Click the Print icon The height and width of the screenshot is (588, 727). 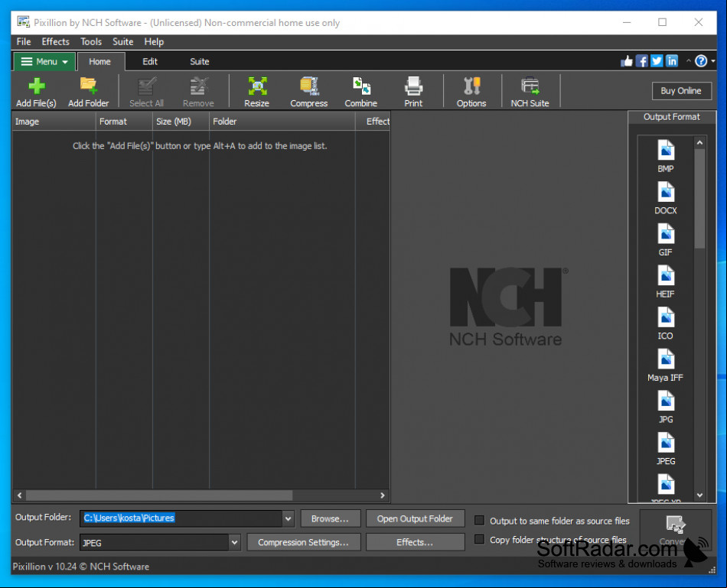pos(413,86)
